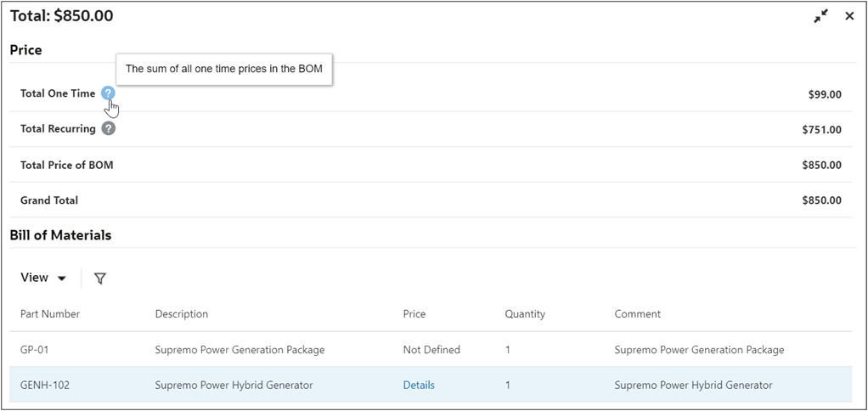Click the Total Recurring help icon
Image resolution: width=868 pixels, height=411 pixels.
coord(108,129)
